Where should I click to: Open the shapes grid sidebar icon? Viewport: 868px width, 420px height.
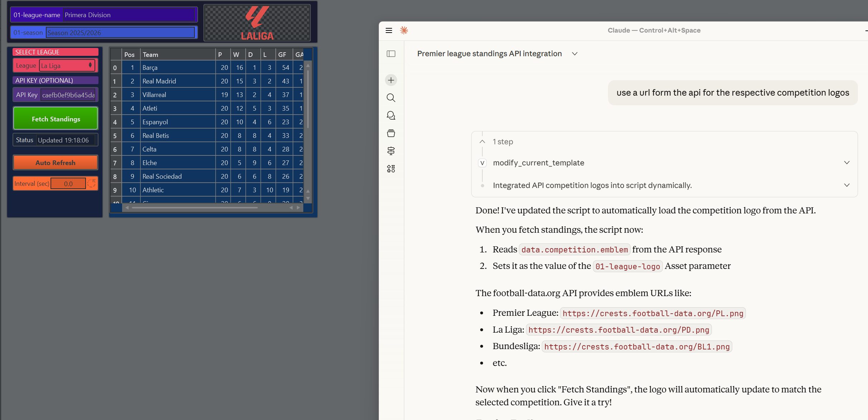coord(391,169)
